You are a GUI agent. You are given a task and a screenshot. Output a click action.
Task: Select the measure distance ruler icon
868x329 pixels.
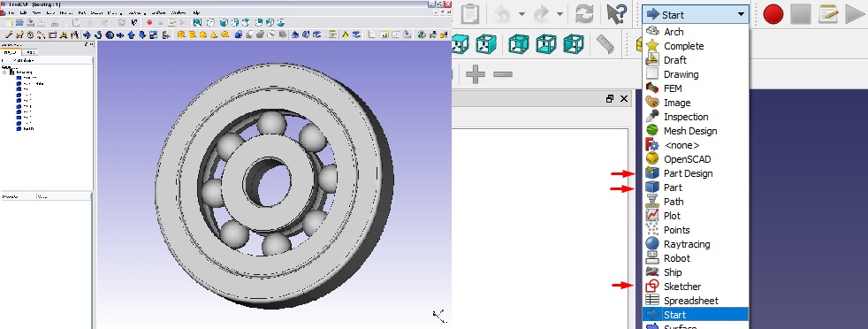(605, 43)
